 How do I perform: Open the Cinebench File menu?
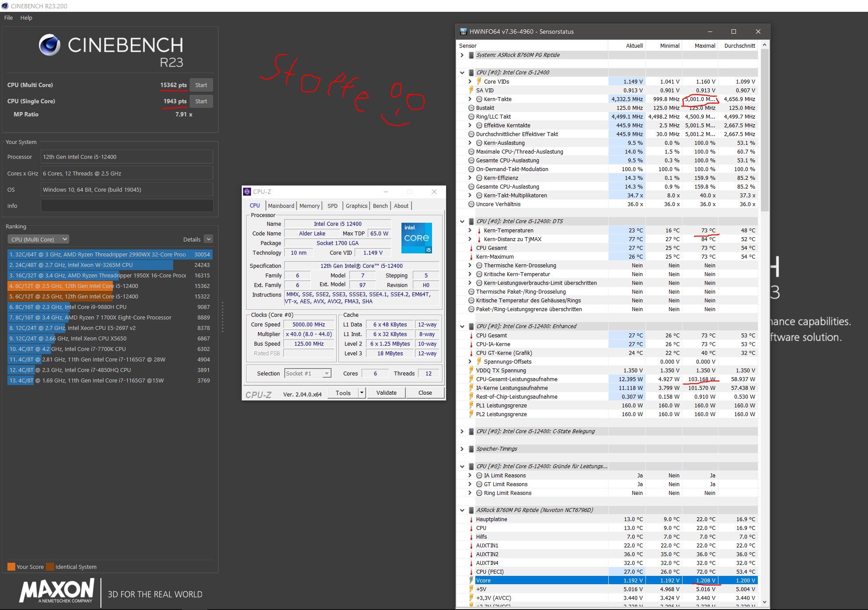8,18
